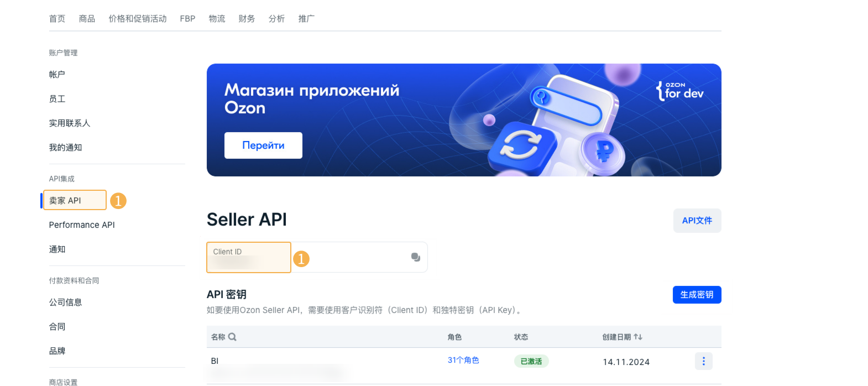Open 物流 top menu

(x=217, y=19)
